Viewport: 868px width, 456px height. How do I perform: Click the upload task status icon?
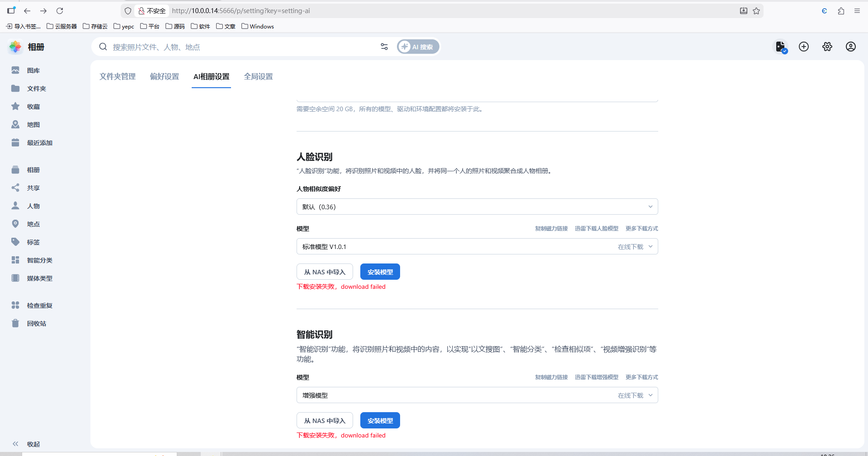780,47
